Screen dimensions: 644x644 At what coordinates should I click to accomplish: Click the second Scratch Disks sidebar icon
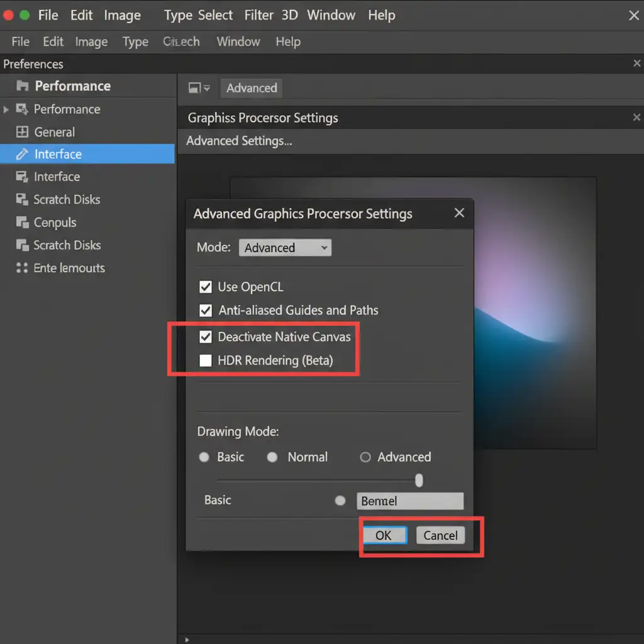22,245
